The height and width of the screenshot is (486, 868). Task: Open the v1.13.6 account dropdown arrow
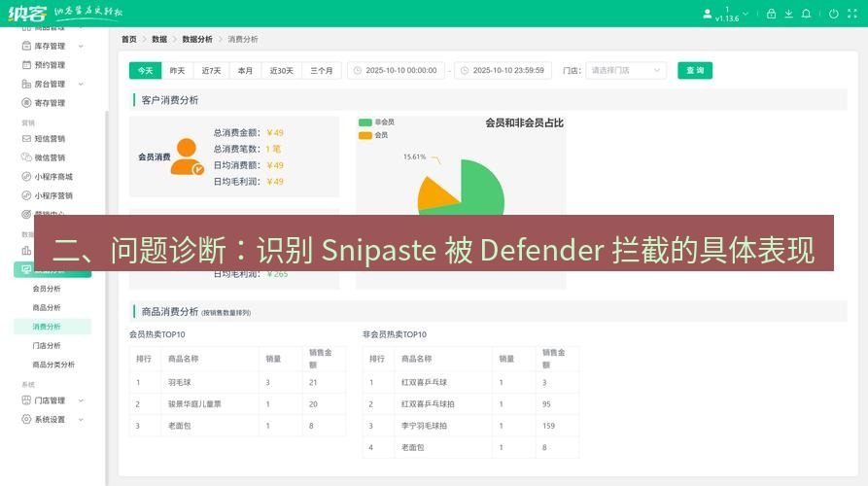point(746,14)
